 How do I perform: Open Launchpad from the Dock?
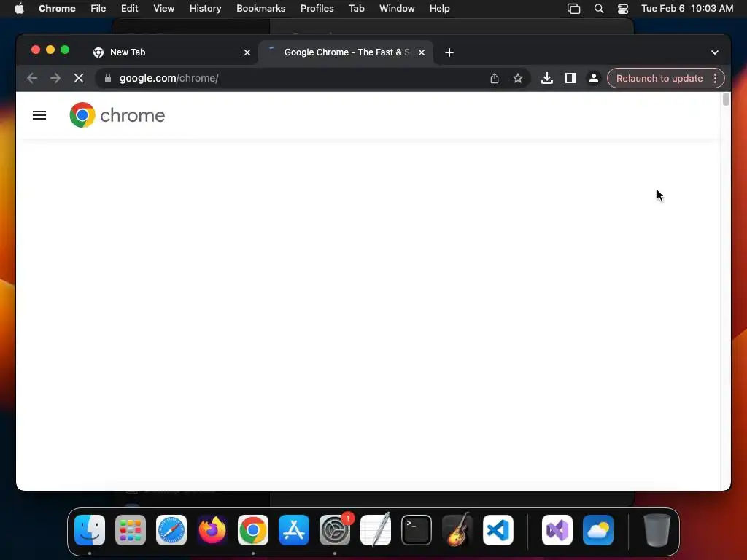[131, 530]
